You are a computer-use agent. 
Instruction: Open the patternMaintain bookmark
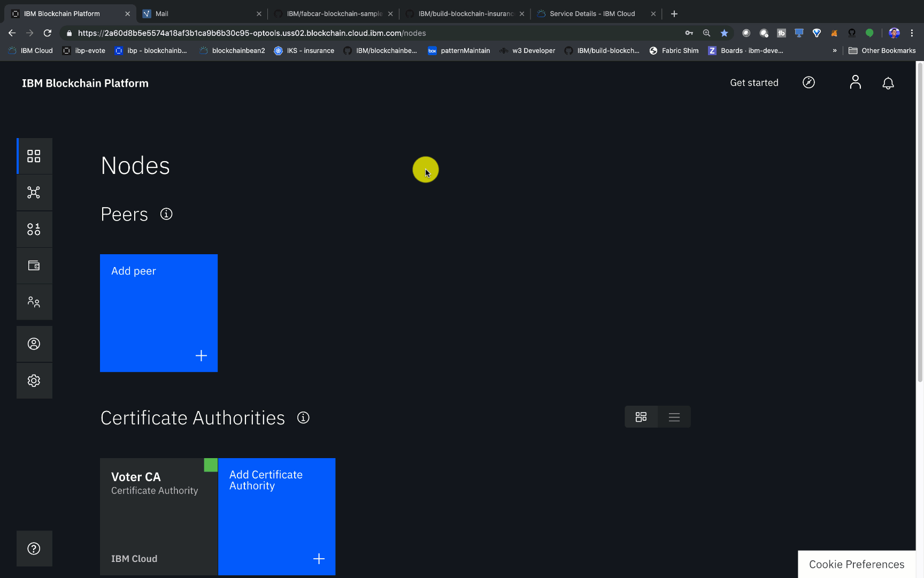tap(459, 51)
